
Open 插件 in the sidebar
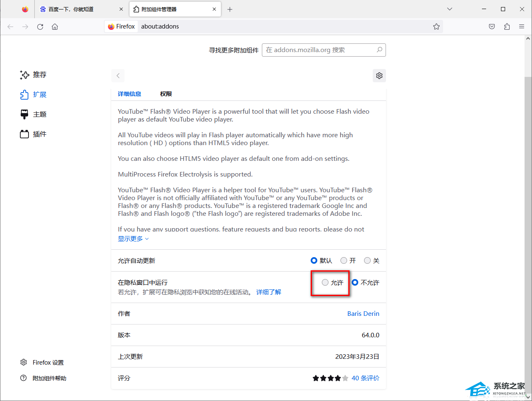33,134
